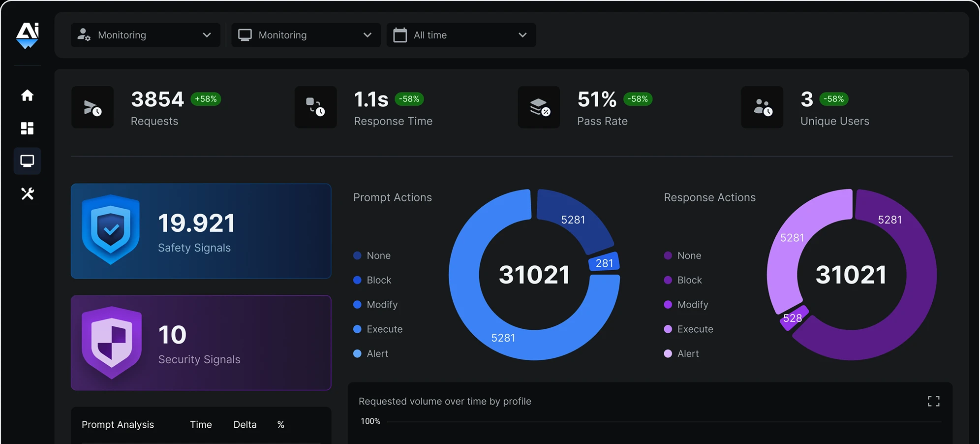Viewport: 980px width, 444px height.
Task: Open the Home view from the sidebar
Action: [x=27, y=96]
